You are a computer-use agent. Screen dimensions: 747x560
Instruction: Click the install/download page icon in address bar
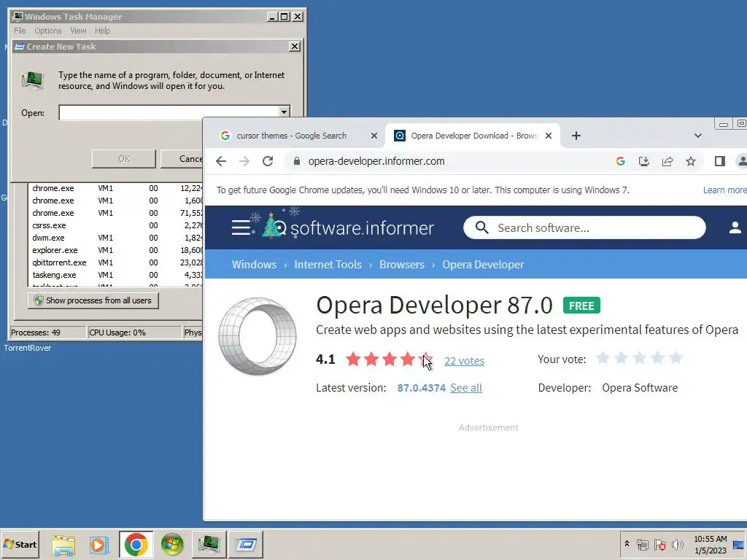click(x=643, y=161)
